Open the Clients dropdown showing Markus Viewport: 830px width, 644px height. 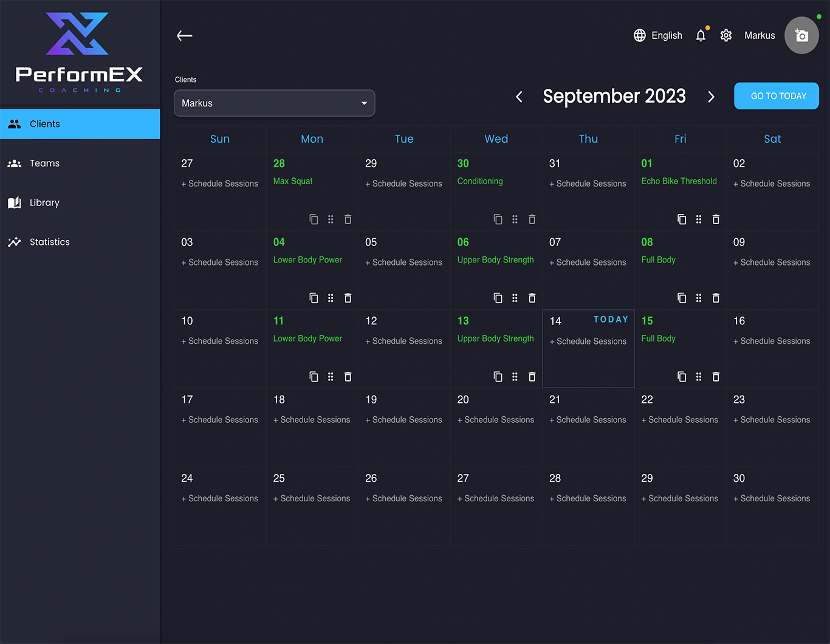274,103
